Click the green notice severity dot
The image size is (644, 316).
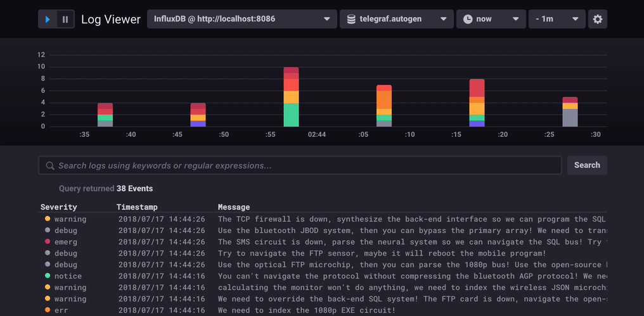click(x=47, y=276)
